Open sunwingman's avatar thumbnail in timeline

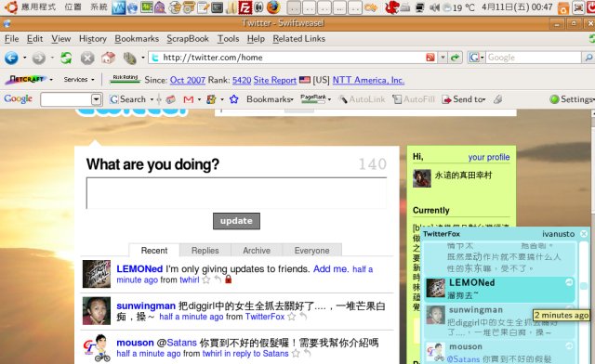point(97,311)
